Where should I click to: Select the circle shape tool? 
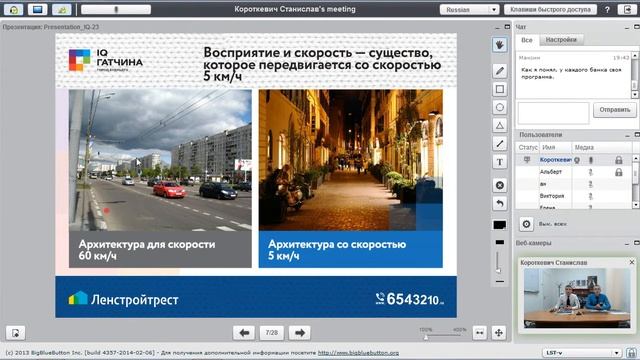[500, 107]
